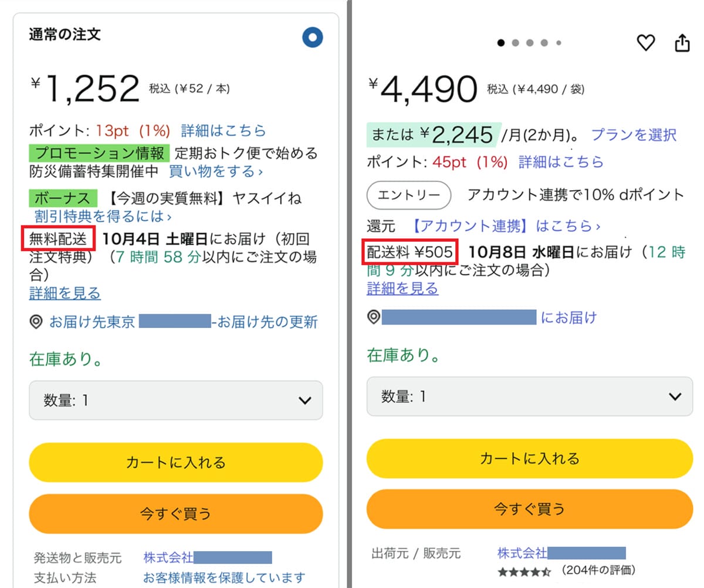Click the エントリー pill button
Screen dimensions: 704x588
(408, 195)
